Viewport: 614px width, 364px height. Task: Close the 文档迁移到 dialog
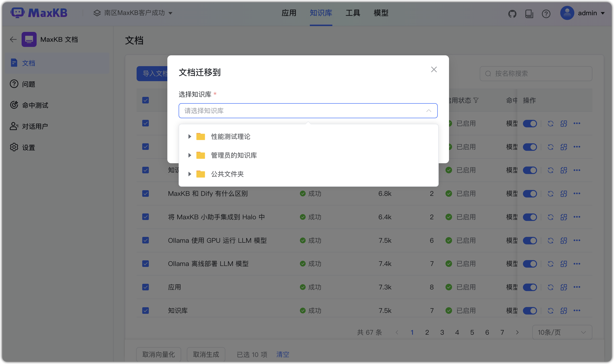[x=434, y=69]
